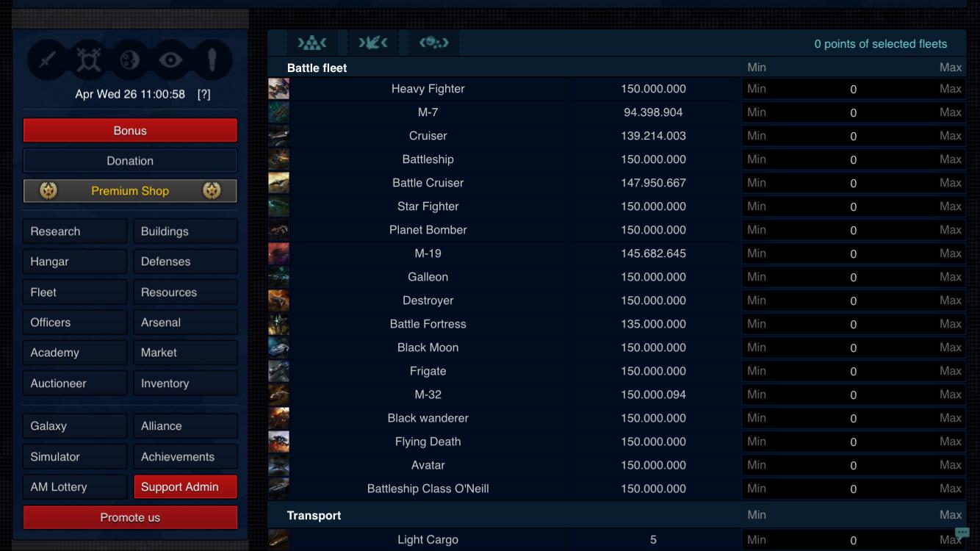Click the sword icon in the sidebar
Screen dimensions: 980x551
point(48,60)
